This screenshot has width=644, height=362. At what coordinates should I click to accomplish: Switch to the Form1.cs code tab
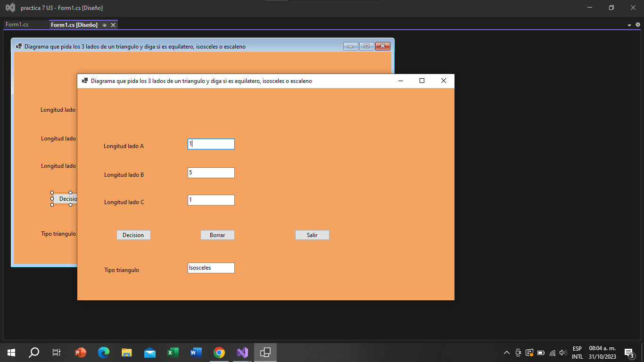(17, 25)
